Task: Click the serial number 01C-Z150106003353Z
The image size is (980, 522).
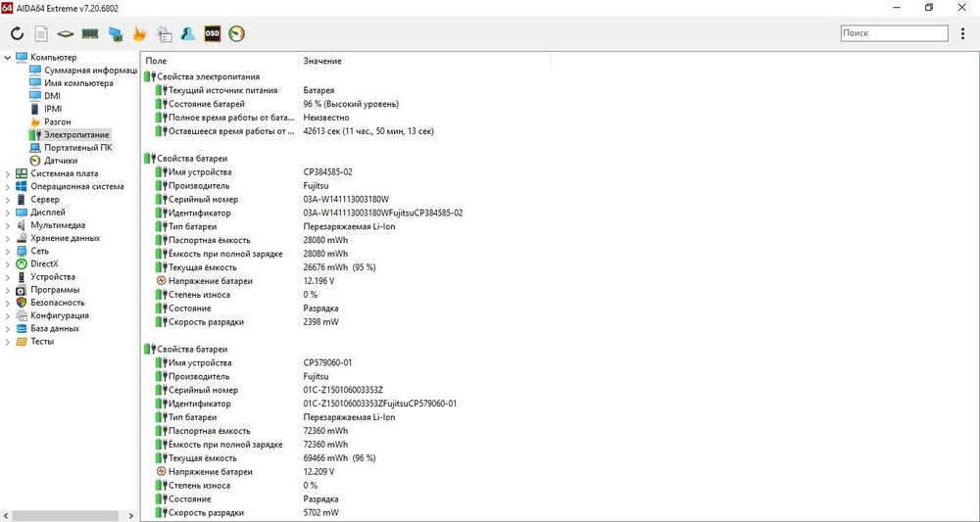Action: click(x=343, y=390)
